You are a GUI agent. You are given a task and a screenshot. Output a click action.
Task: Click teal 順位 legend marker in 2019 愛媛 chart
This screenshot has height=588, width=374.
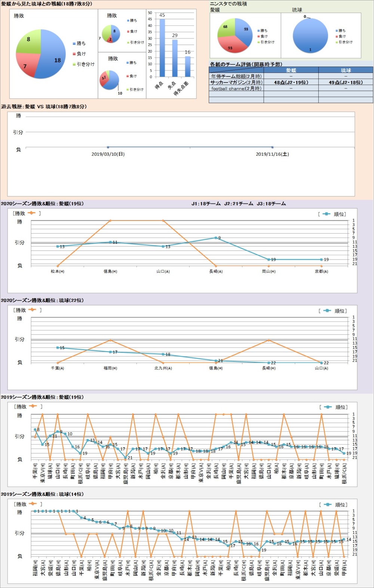click(328, 407)
